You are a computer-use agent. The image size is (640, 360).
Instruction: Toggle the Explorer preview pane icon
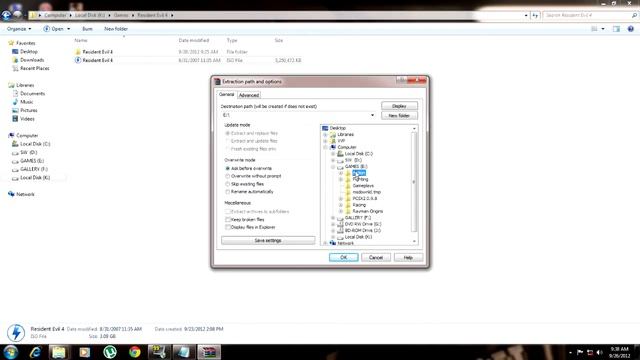tap(616, 29)
